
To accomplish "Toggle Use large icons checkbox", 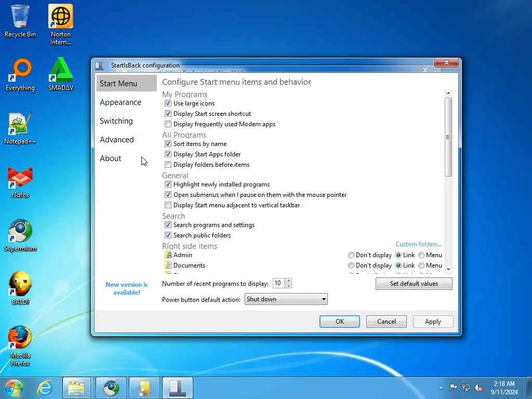I will pos(168,103).
